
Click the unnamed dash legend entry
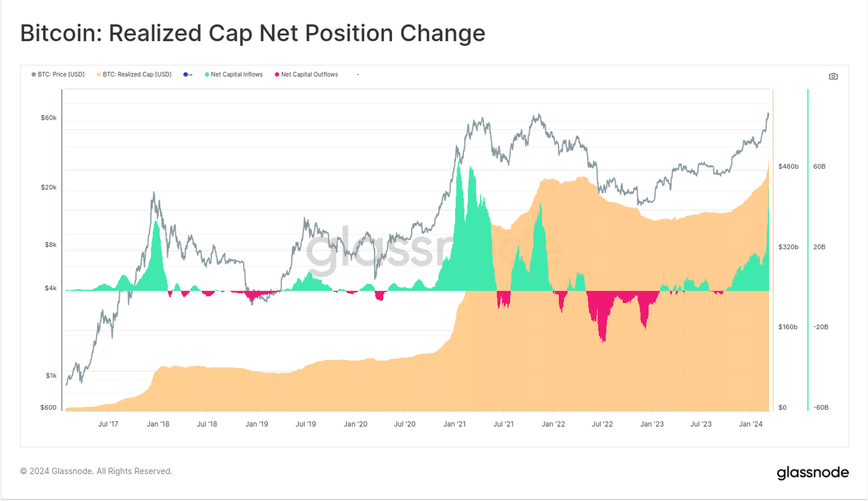[x=358, y=75]
